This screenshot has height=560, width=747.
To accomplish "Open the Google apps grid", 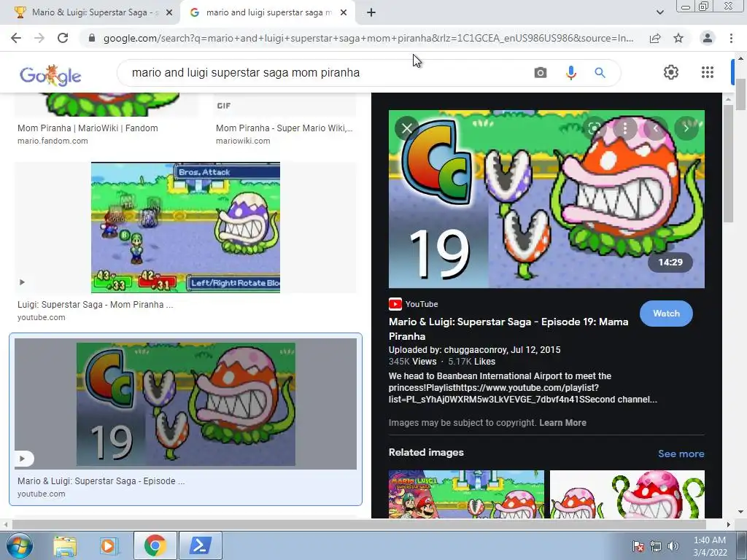I will pos(708,72).
